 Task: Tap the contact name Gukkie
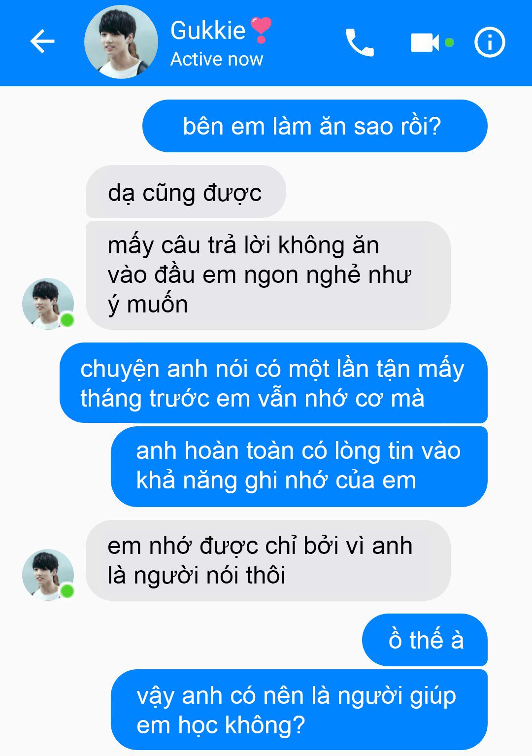pyautogui.click(x=208, y=31)
